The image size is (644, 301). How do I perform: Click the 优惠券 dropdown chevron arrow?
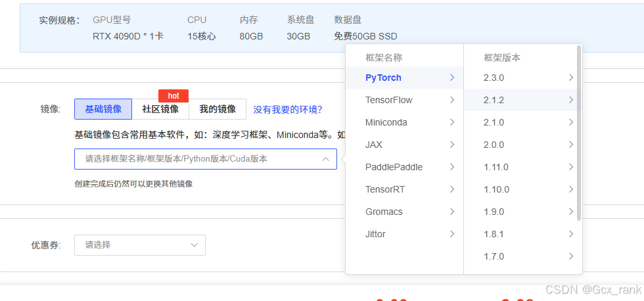(195, 245)
